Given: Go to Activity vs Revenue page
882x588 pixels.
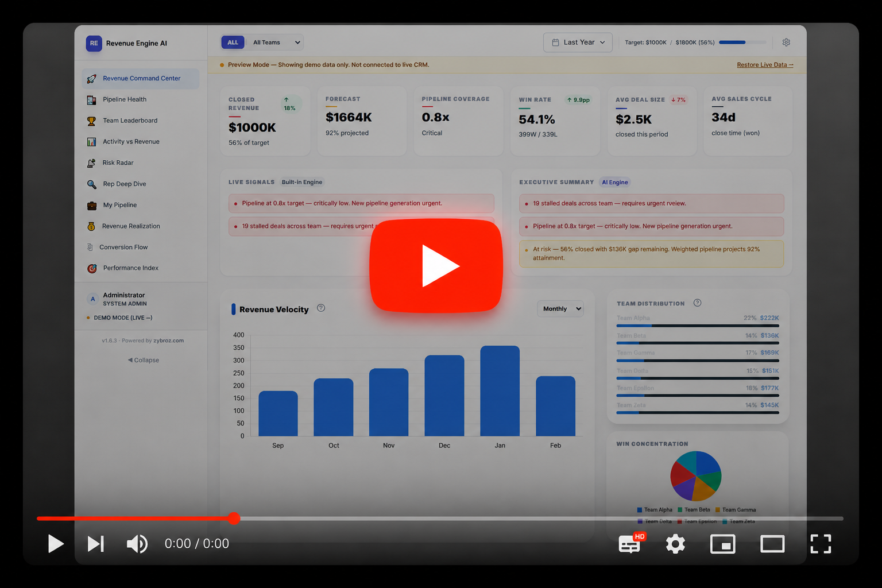Looking at the screenshot, I should point(141,142).
